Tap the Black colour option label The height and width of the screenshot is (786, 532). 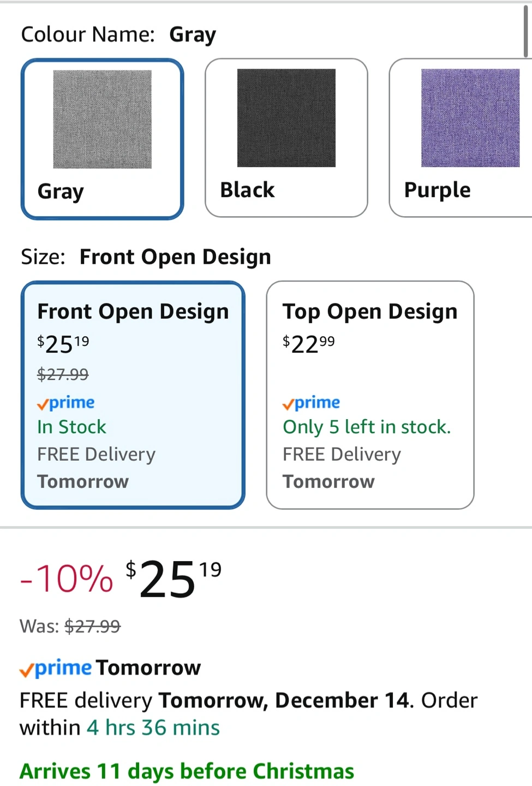(x=247, y=190)
